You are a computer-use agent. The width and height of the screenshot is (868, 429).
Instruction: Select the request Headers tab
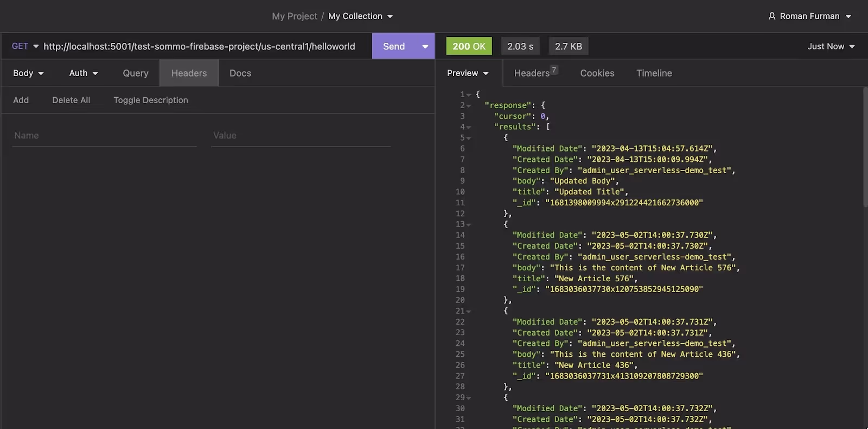tap(189, 73)
